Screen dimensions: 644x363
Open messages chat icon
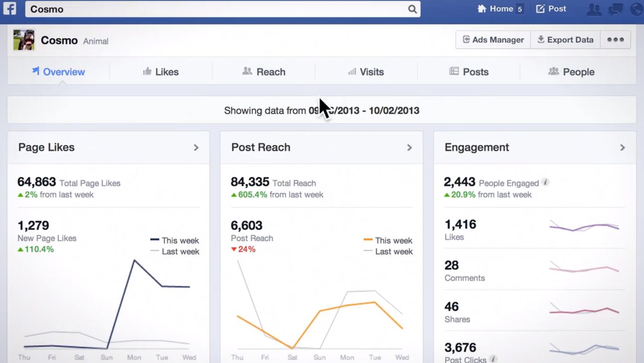coord(616,9)
